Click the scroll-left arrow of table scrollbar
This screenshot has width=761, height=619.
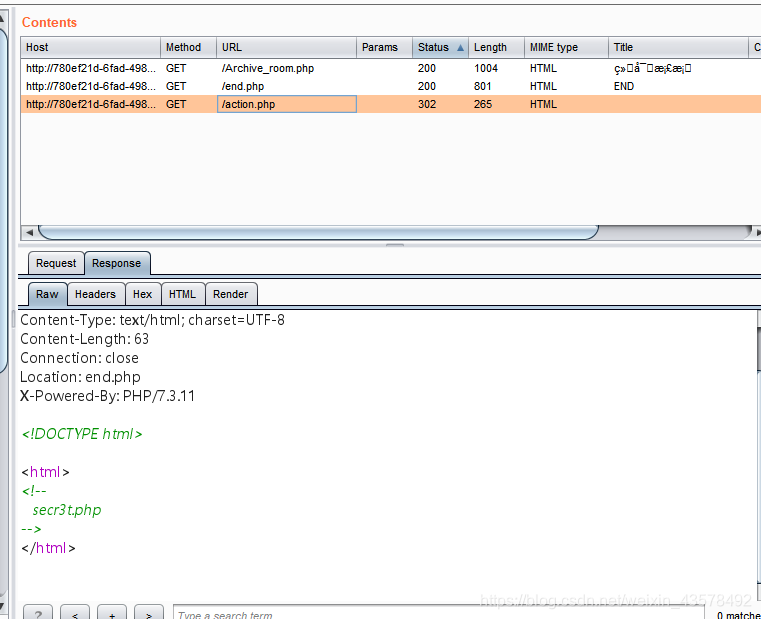click(x=29, y=233)
